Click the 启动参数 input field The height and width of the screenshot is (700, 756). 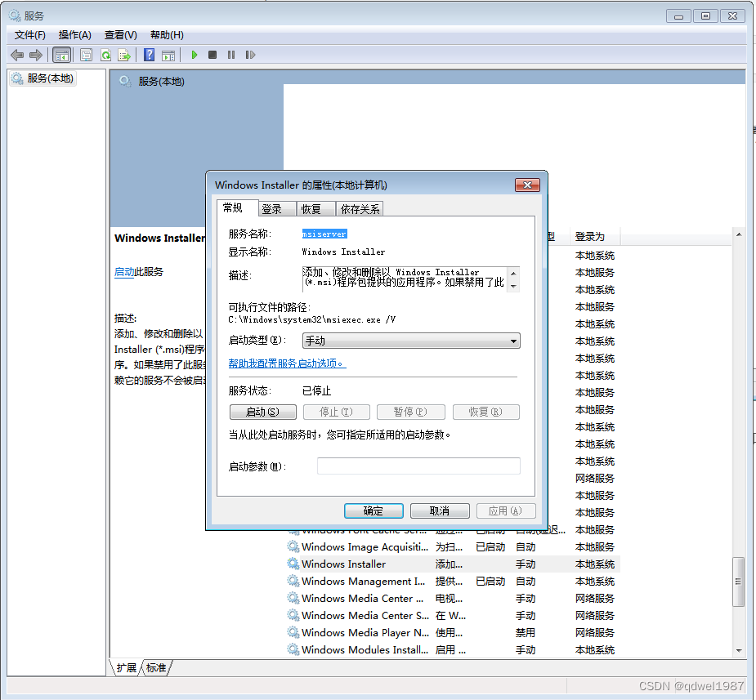tap(418, 466)
